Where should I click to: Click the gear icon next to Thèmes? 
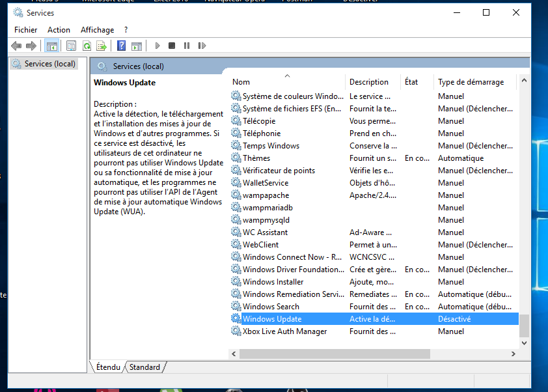tap(236, 158)
